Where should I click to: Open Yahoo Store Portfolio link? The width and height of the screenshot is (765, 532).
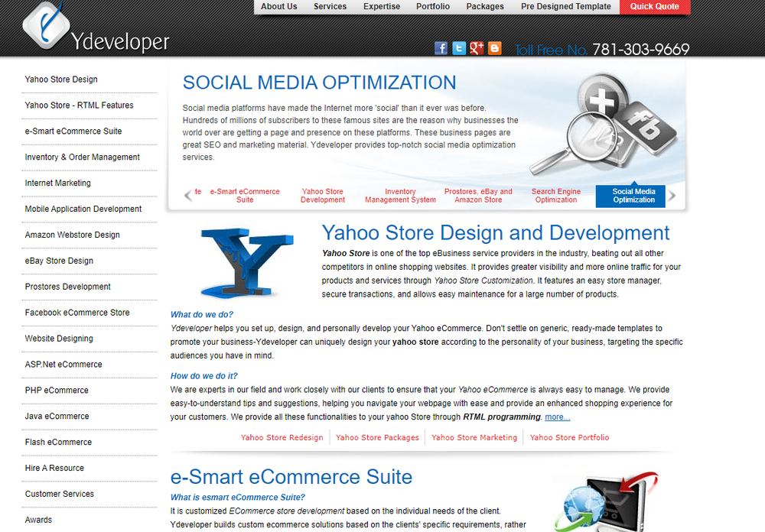569,437
